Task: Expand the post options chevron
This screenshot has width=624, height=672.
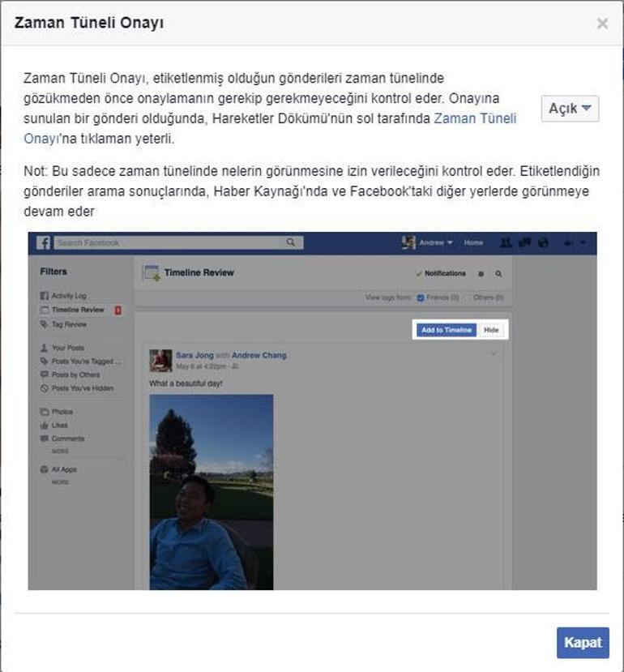Action: point(494,353)
